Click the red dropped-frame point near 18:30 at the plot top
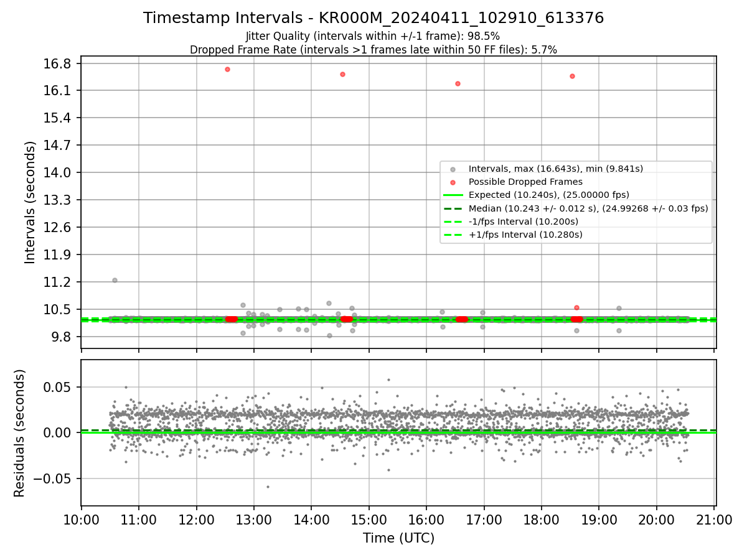The width and height of the screenshot is (747, 560). click(572, 76)
